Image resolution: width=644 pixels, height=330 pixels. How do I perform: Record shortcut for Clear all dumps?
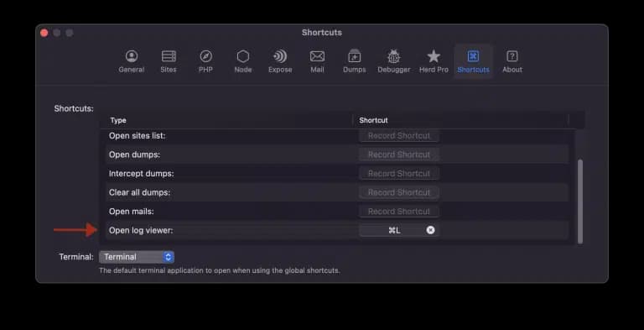coord(399,192)
